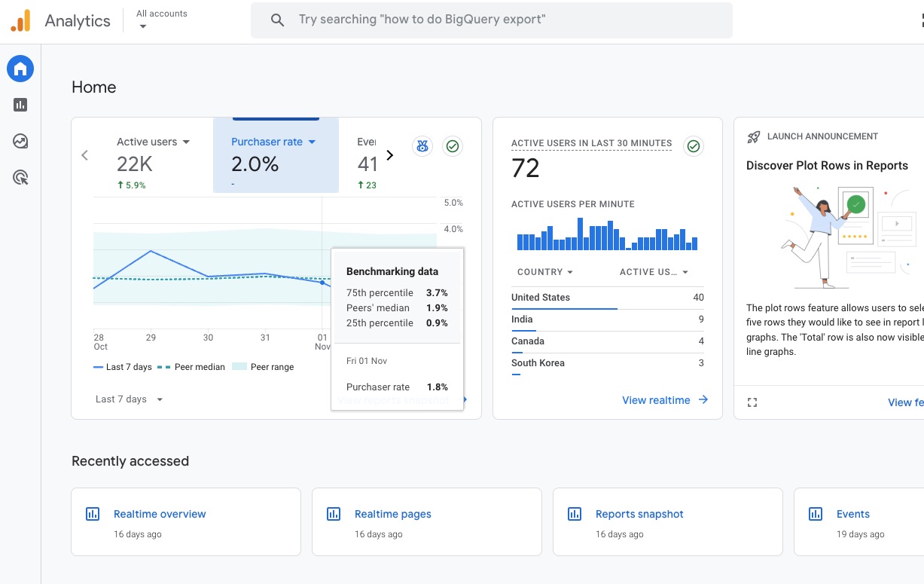This screenshot has width=924, height=584.
Task: Click the fullscreen expand icon on the announcement card
Action: (x=752, y=402)
